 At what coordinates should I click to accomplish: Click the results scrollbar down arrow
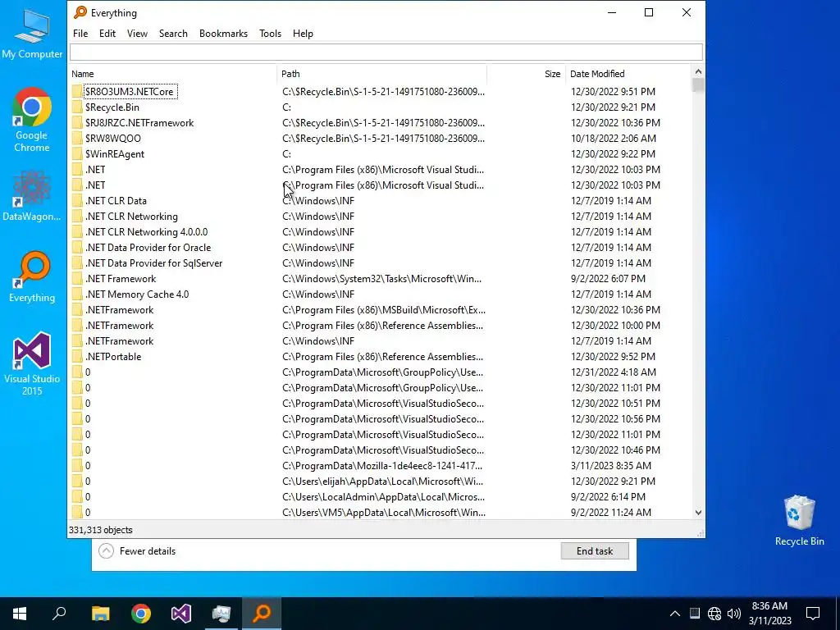[698, 513]
